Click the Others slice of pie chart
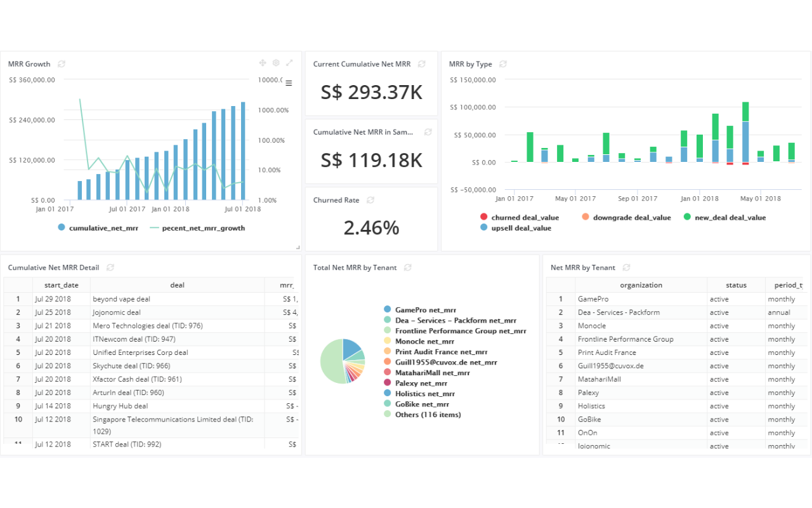812x508 pixels. pyautogui.click(x=331, y=362)
